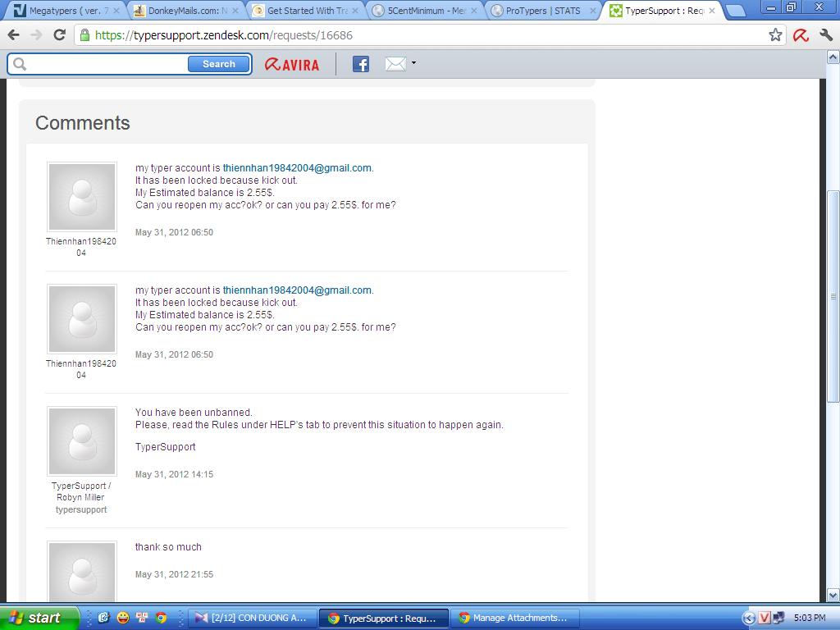Open the Facebook icon in the toolbar

361,64
